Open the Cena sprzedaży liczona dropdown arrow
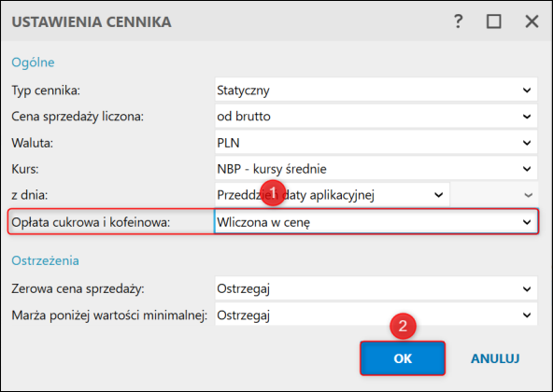Image resolution: width=553 pixels, height=392 pixels. (x=527, y=117)
